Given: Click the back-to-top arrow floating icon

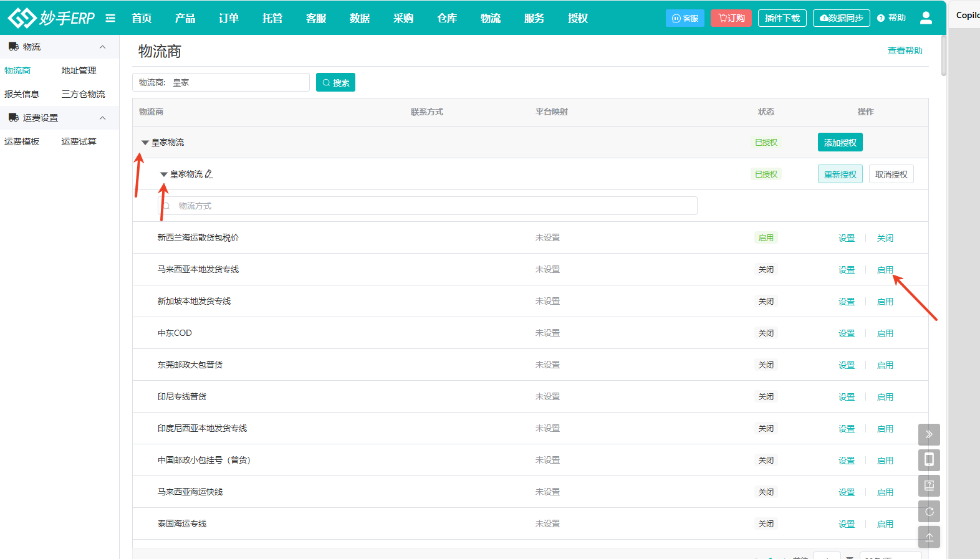Looking at the screenshot, I should pyautogui.click(x=929, y=537).
